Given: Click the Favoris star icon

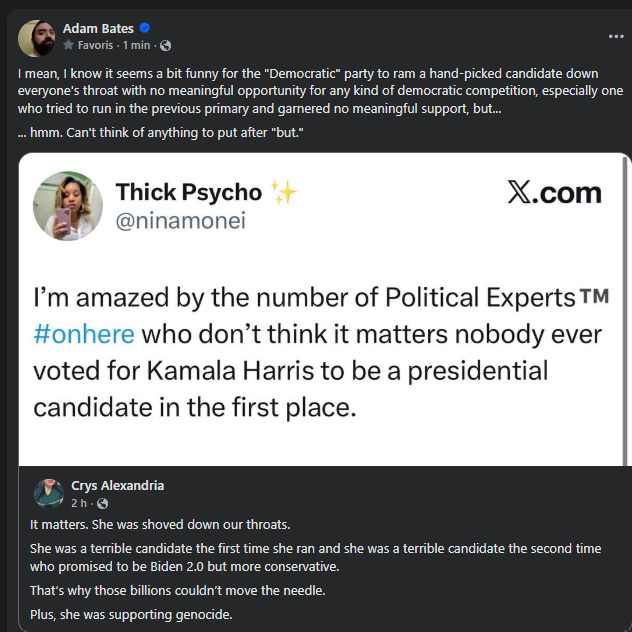Looking at the screenshot, I should tap(68, 46).
